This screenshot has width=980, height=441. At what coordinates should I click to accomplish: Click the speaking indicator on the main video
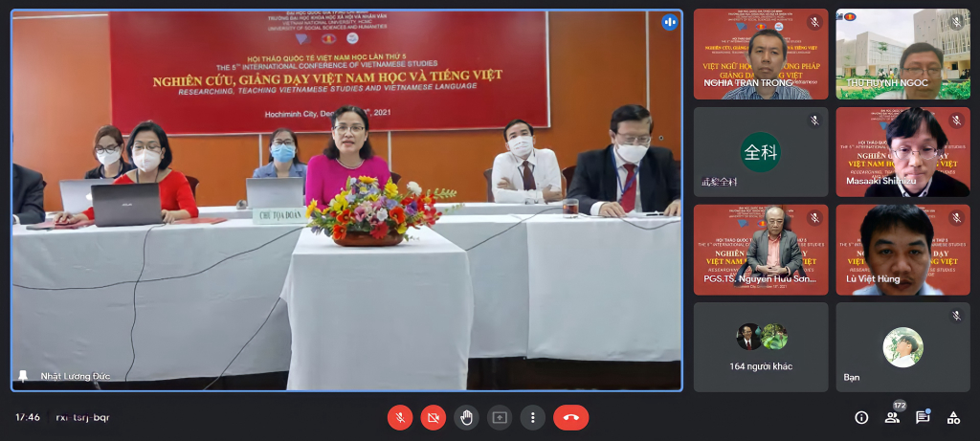(670, 23)
